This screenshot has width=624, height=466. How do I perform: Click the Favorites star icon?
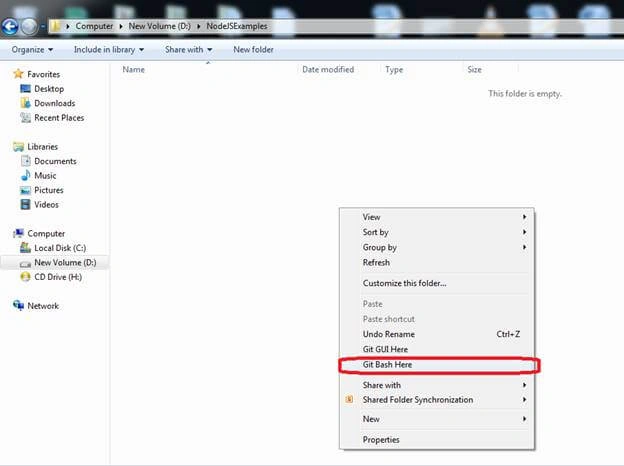tap(18, 74)
